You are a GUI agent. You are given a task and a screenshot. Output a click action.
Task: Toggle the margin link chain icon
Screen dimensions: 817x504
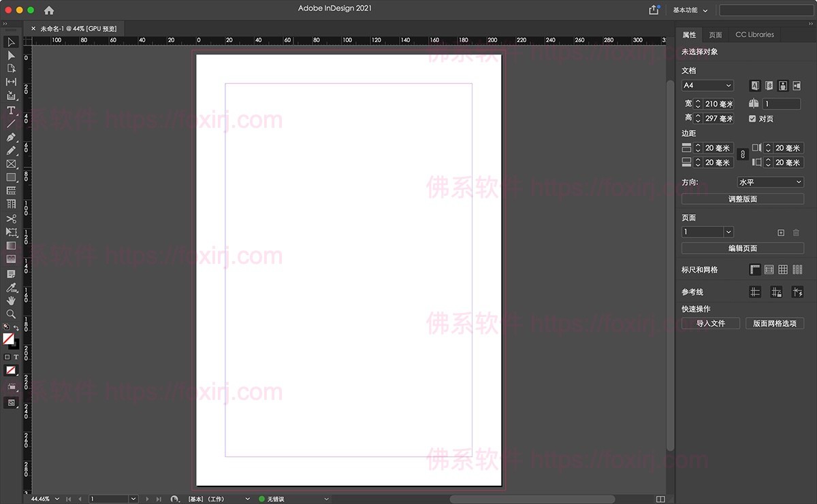[742, 154]
